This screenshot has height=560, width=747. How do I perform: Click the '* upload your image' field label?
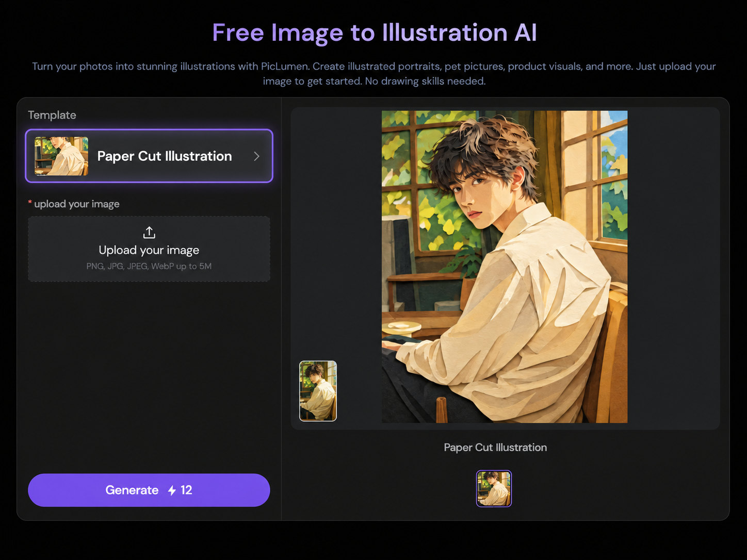74,204
